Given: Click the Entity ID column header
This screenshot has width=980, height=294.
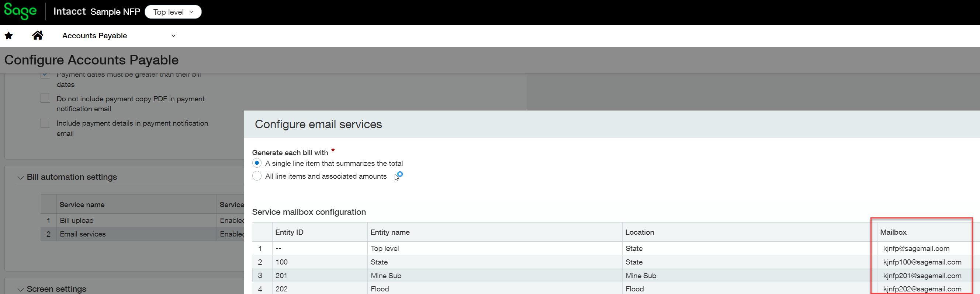Looking at the screenshot, I should [x=289, y=232].
